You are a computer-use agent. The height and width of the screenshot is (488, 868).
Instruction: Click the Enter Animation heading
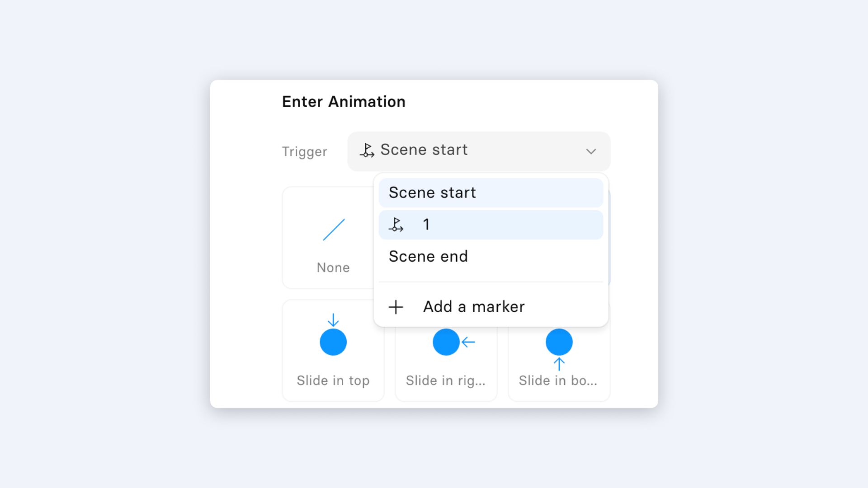tap(344, 102)
